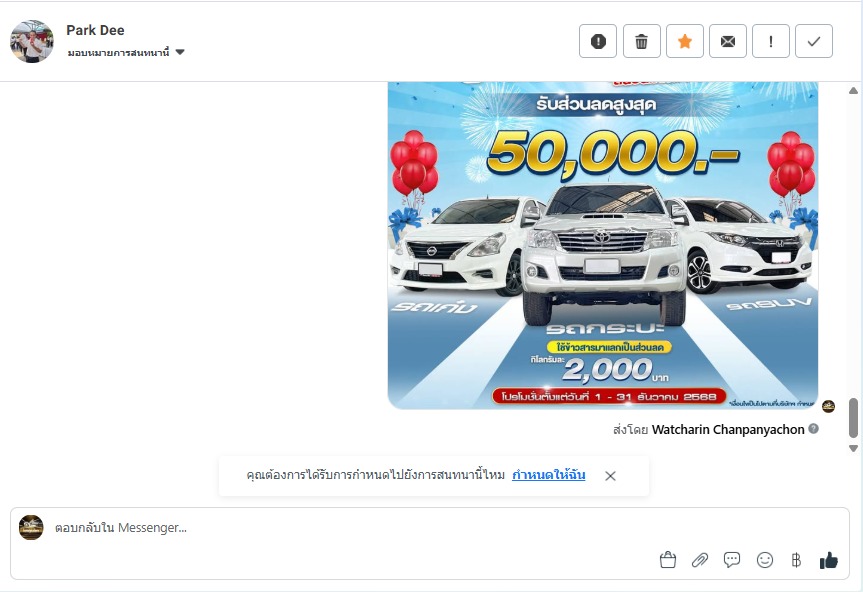Mark conversation done with checkmark button
Viewport: 863px width, 592px height.
click(x=813, y=41)
